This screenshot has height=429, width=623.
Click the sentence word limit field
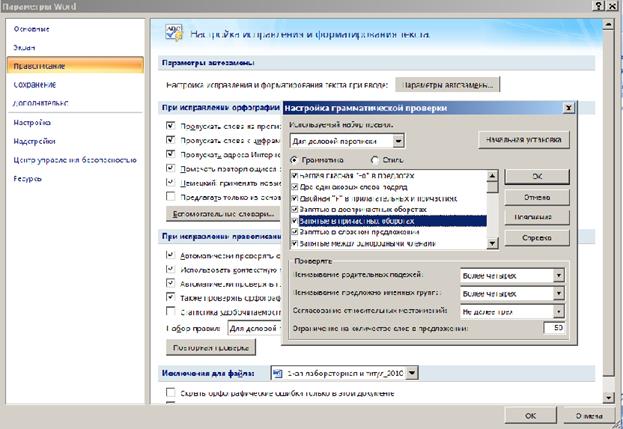(556, 327)
